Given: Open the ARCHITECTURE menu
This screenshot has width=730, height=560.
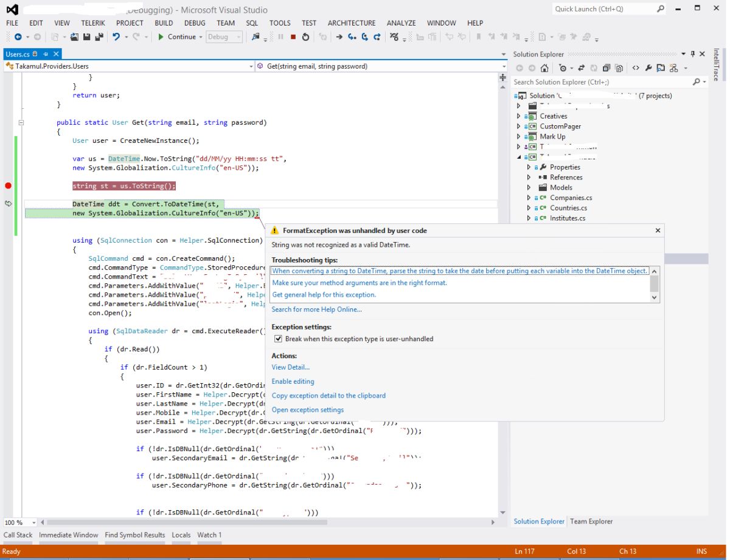Looking at the screenshot, I should (352, 23).
